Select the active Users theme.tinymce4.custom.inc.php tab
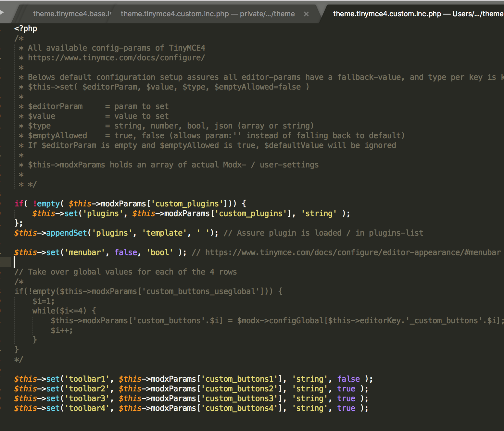 416,14
